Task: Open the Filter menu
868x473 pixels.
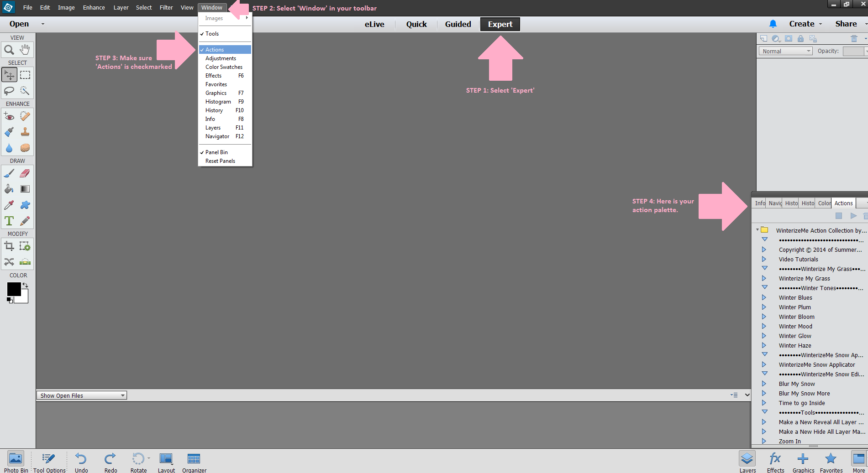Action: click(166, 7)
